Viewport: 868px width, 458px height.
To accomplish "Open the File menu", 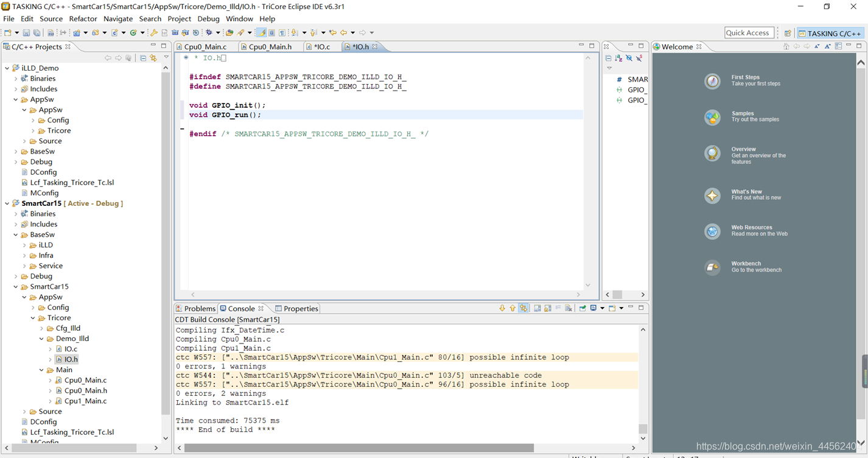I will (9, 19).
